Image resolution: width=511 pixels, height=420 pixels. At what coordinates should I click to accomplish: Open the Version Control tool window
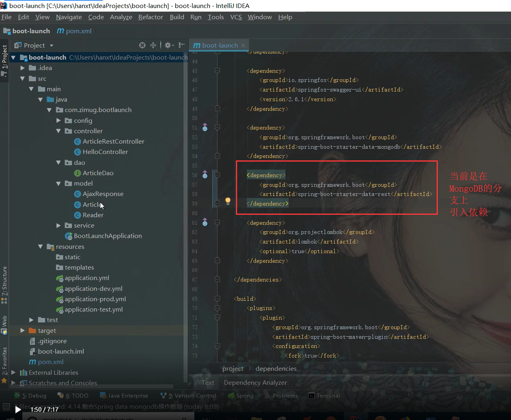coord(188,396)
